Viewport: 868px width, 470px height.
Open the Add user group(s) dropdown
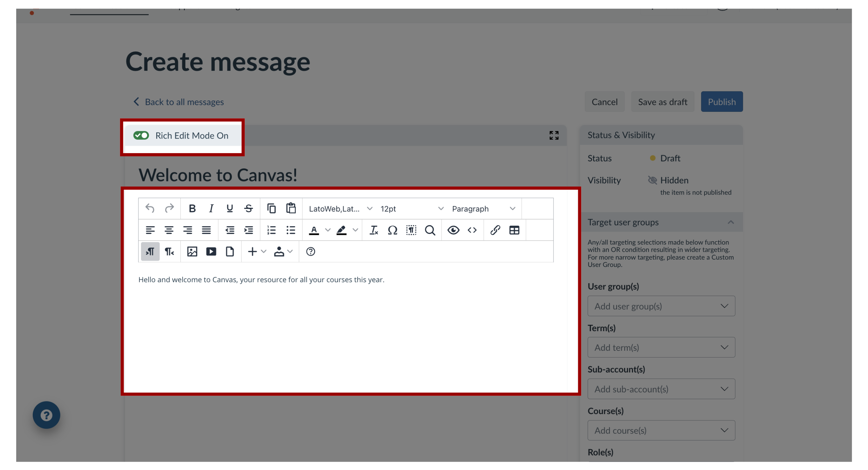pos(661,306)
